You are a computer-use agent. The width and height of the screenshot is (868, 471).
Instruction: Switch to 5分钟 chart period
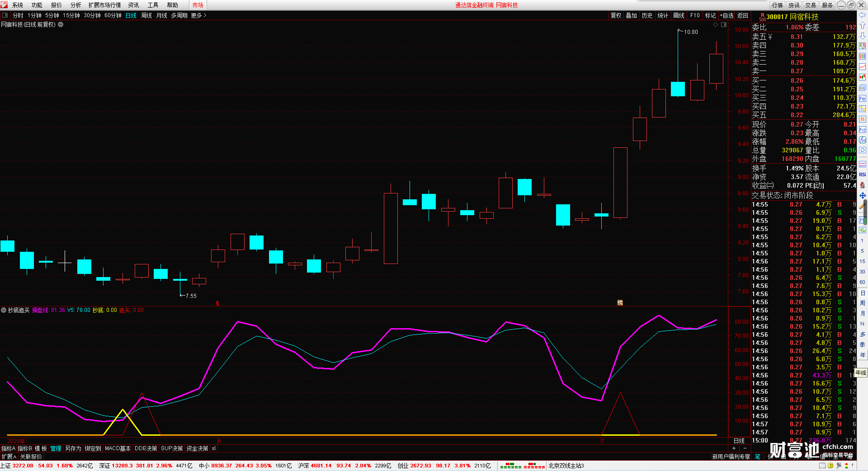coord(52,15)
